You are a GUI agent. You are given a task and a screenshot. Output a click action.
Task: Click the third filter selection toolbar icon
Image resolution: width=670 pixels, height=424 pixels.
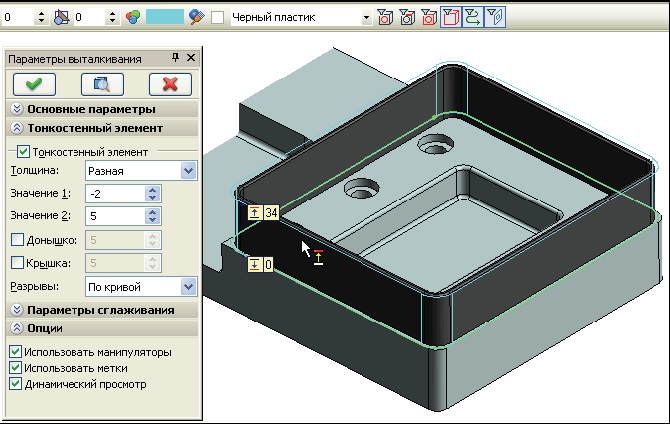[429, 17]
